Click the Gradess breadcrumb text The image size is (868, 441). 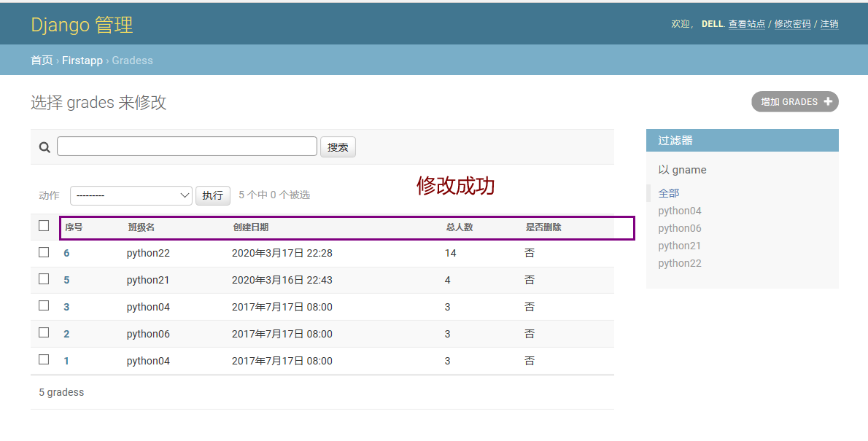click(x=132, y=61)
